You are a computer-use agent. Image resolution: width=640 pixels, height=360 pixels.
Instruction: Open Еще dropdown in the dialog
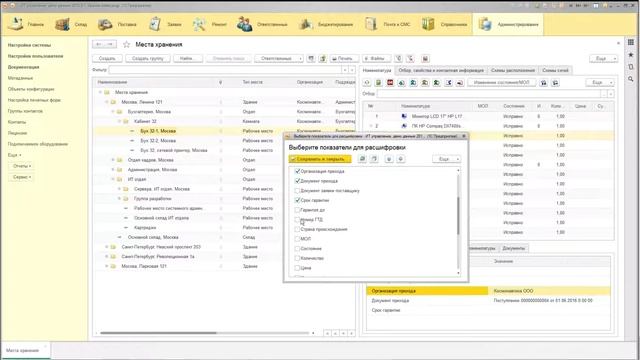coord(447,159)
